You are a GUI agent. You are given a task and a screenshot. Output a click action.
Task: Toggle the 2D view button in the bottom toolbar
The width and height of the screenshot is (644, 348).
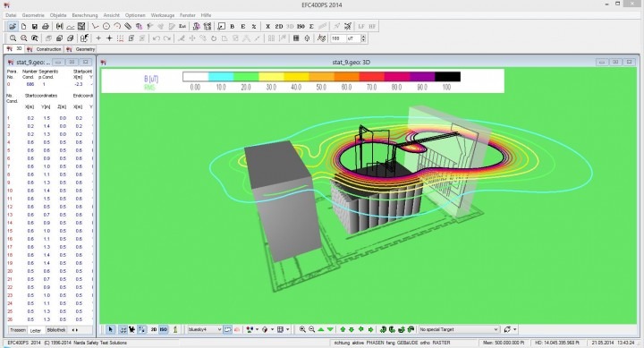coord(154,329)
